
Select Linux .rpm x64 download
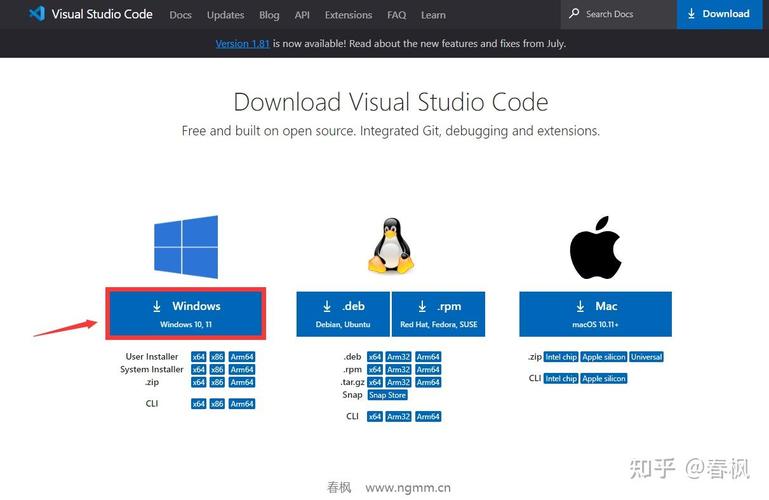point(375,370)
